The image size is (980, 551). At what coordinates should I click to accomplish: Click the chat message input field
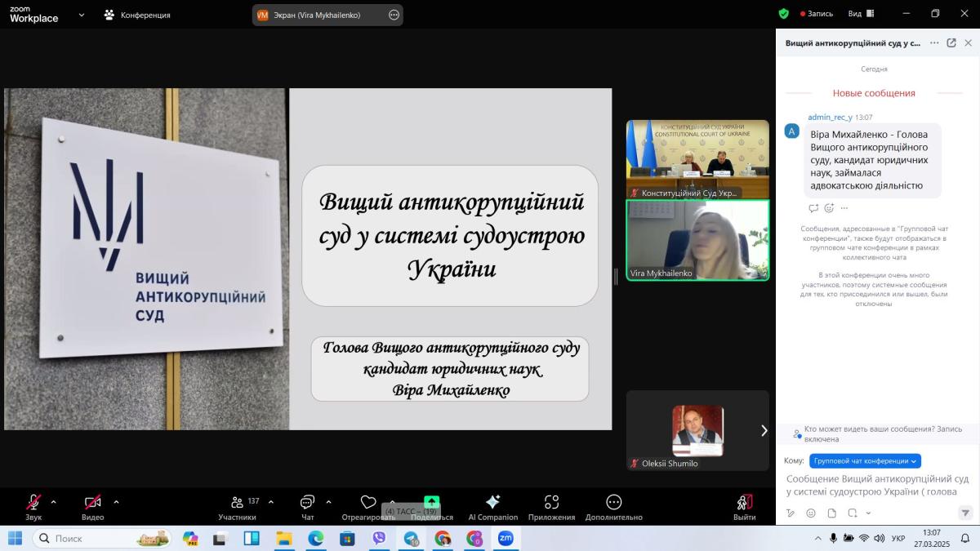click(878, 485)
